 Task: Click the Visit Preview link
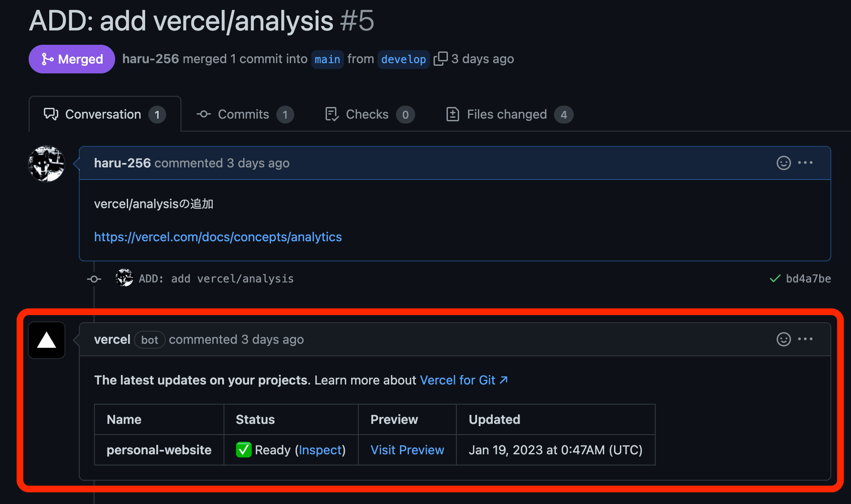coord(407,450)
